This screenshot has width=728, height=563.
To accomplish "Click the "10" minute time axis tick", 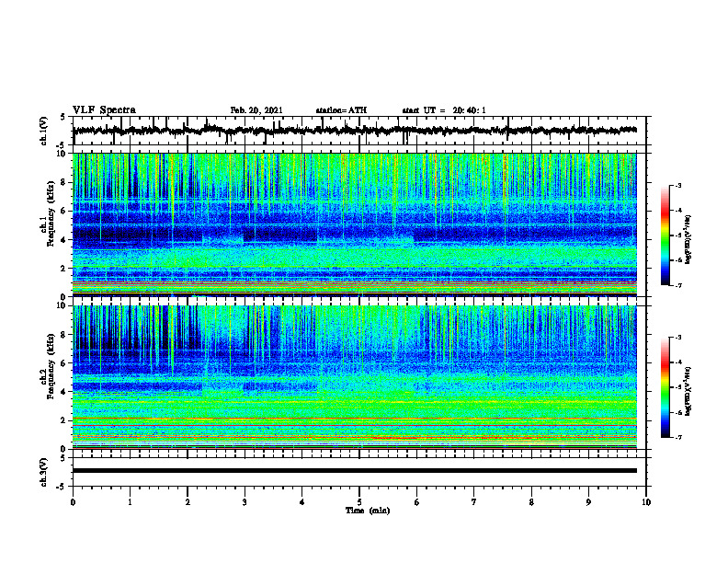I will point(646,502).
